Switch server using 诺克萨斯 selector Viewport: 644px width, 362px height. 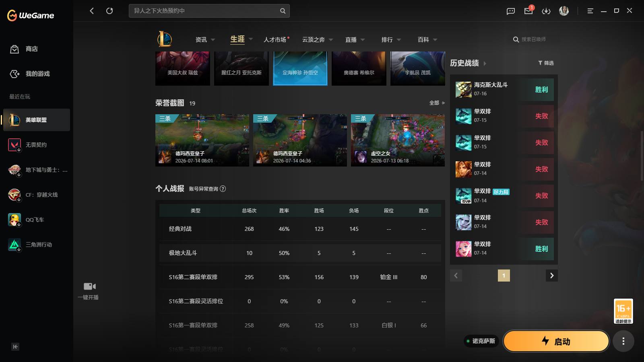point(481,341)
